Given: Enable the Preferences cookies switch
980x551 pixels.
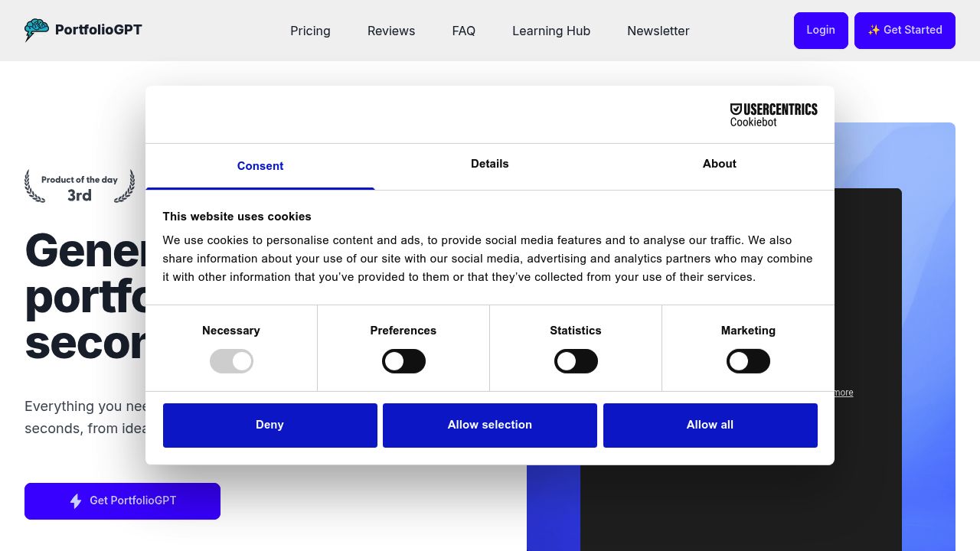Looking at the screenshot, I should 403,361.
